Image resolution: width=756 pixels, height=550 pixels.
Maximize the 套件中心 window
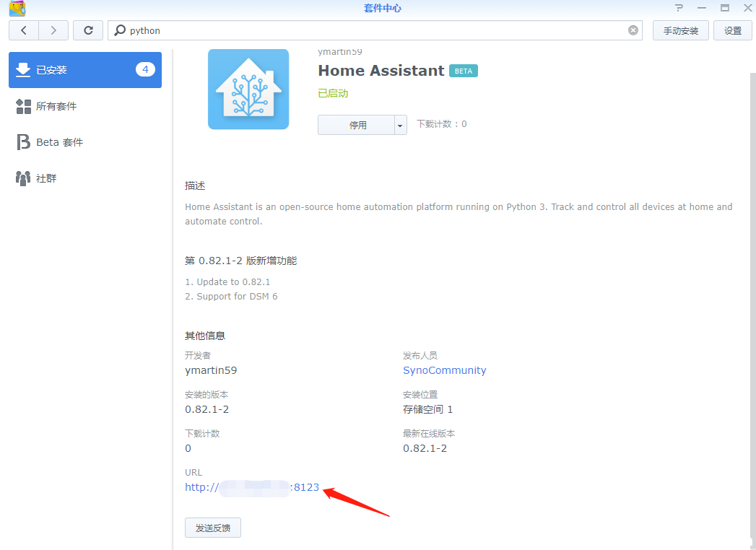click(725, 8)
